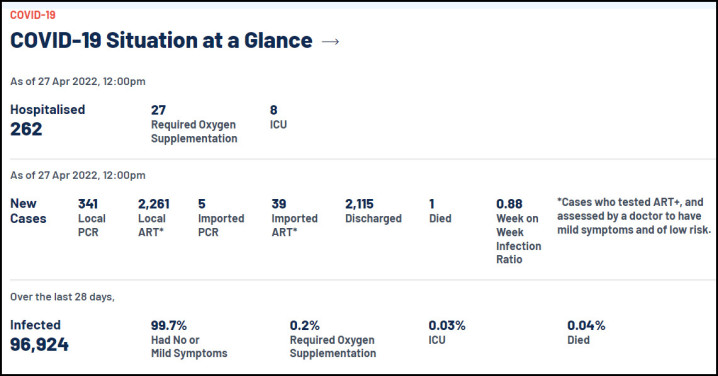Click the 8 ICU figure
The image size is (718, 376).
pyautogui.click(x=278, y=117)
